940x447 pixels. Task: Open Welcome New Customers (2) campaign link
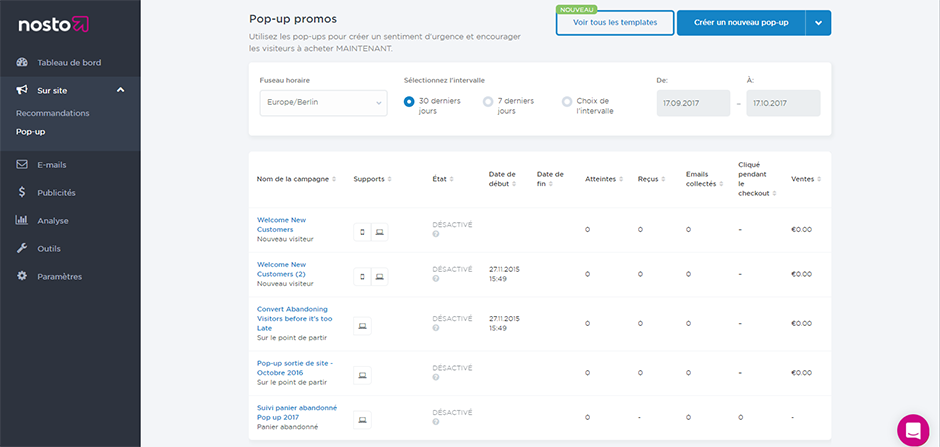tap(282, 269)
